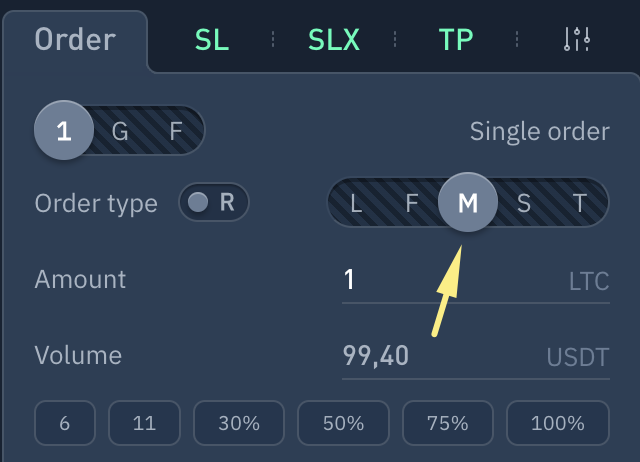Open the TP tab
Viewport: 640px width, 462px height.
click(x=456, y=40)
